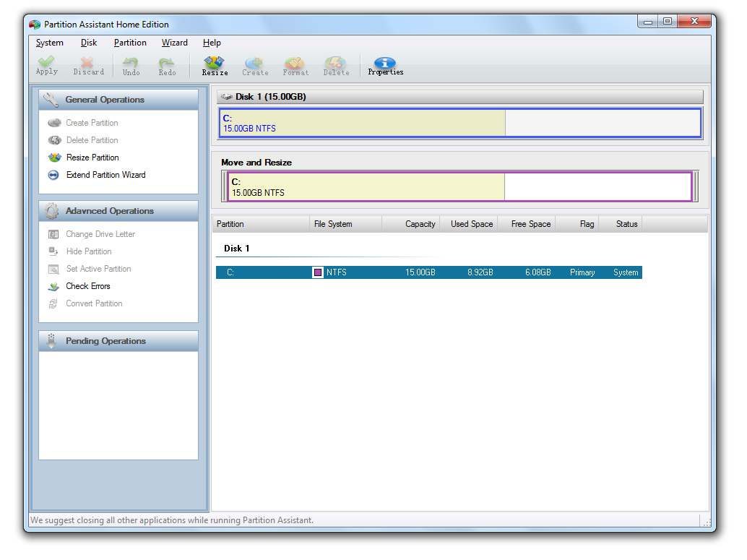
Task: Click the Check Errors link
Action: (x=88, y=286)
